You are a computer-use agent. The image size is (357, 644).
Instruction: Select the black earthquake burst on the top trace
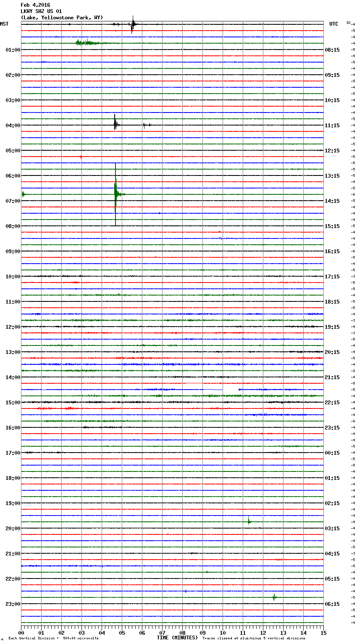(133, 25)
